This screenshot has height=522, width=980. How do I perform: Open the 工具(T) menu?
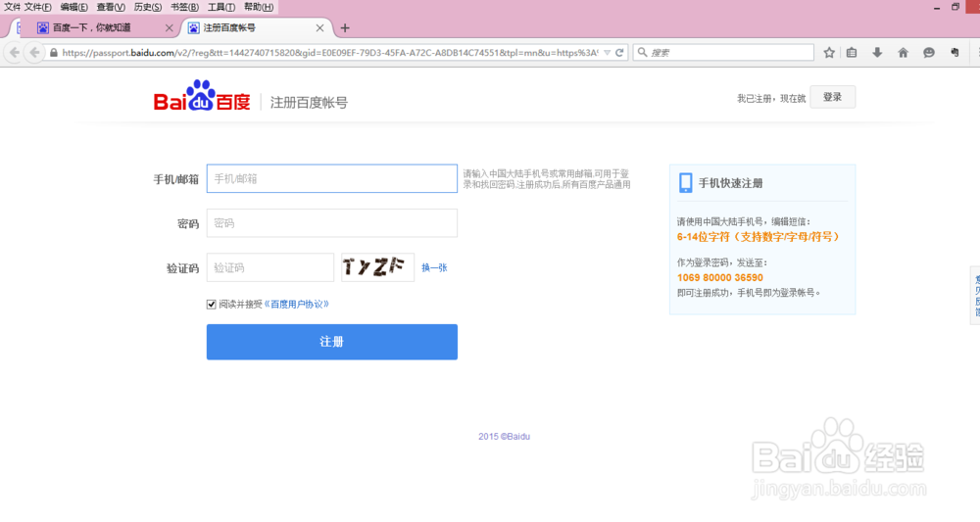pos(221,7)
